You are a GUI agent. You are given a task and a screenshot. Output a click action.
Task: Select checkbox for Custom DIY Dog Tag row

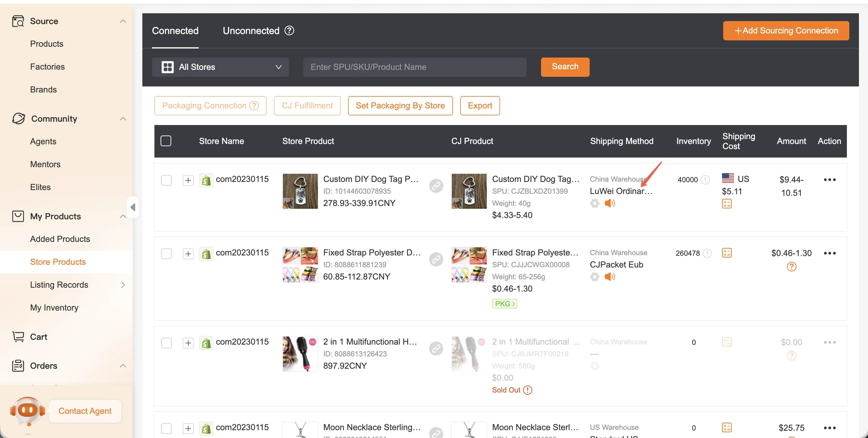tap(166, 180)
